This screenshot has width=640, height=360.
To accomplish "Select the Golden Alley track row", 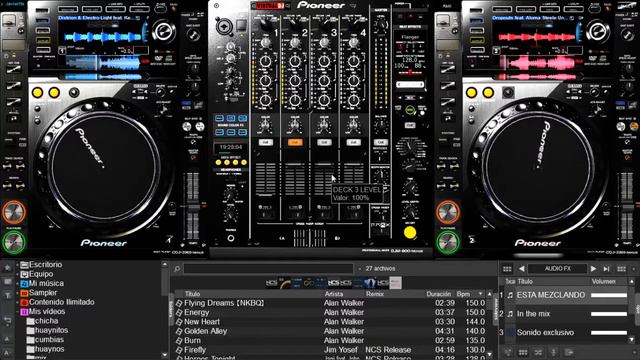I will 331,331.
